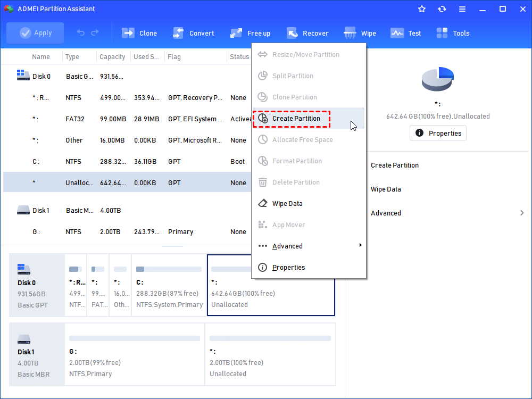532x399 pixels.
Task: Select the *:R... recovery block in disk map
Action: (x=76, y=285)
